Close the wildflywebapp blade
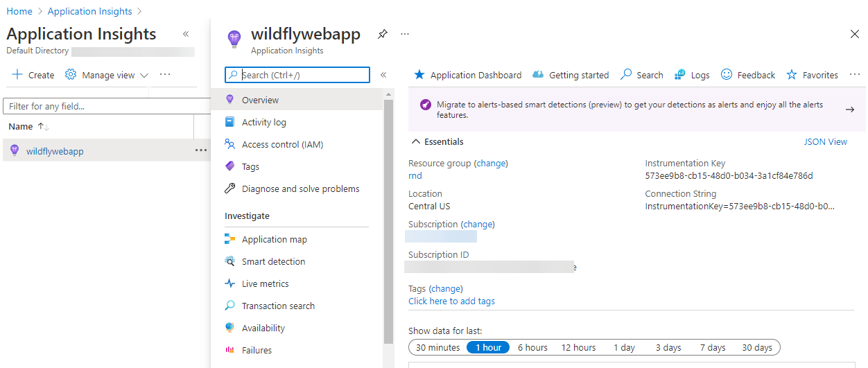Viewport: 868px width, 368px height. pyautogui.click(x=854, y=34)
